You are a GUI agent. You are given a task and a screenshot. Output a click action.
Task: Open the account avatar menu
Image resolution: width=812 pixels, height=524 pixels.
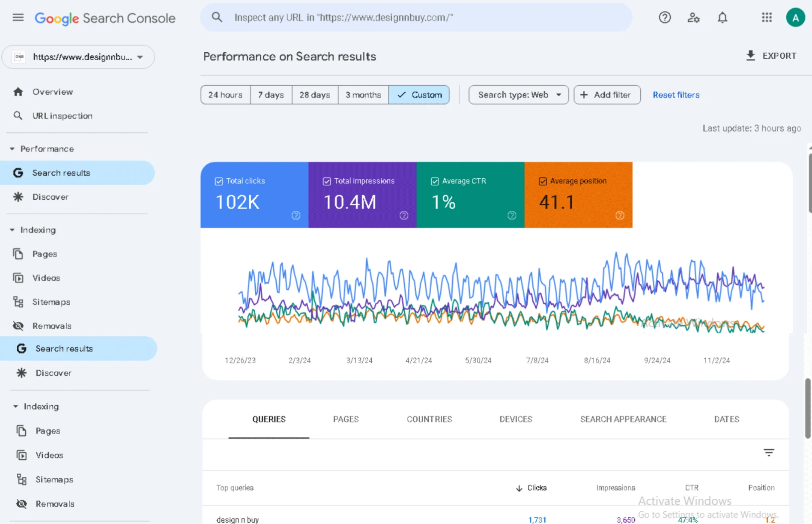coord(795,18)
